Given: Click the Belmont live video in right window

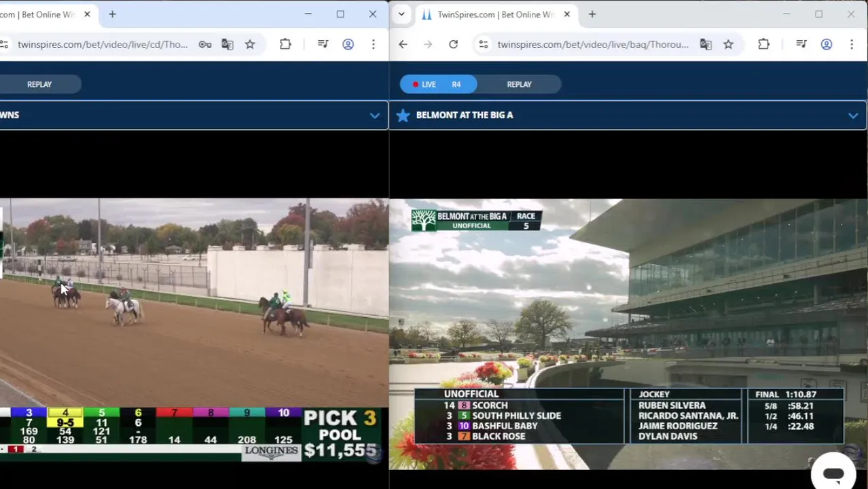Looking at the screenshot, I should pos(628,333).
